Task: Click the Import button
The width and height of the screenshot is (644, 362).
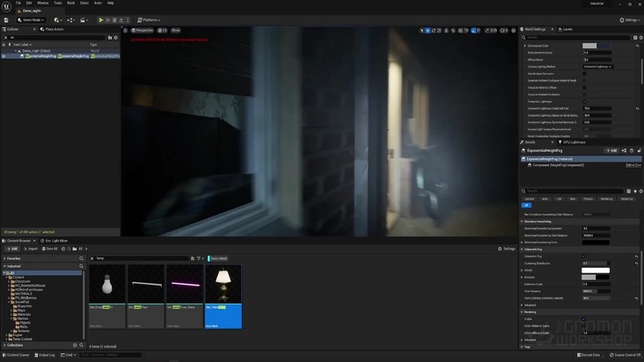Action: coord(31,249)
